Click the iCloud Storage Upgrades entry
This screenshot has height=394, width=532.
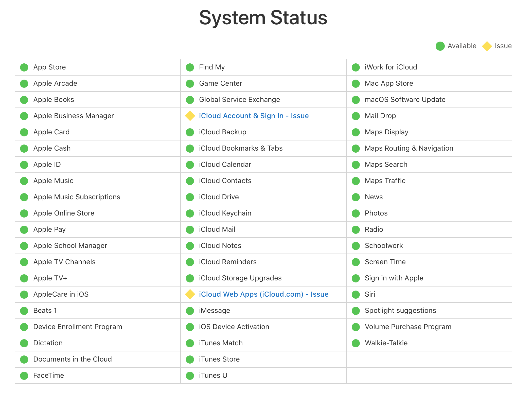[x=240, y=278]
